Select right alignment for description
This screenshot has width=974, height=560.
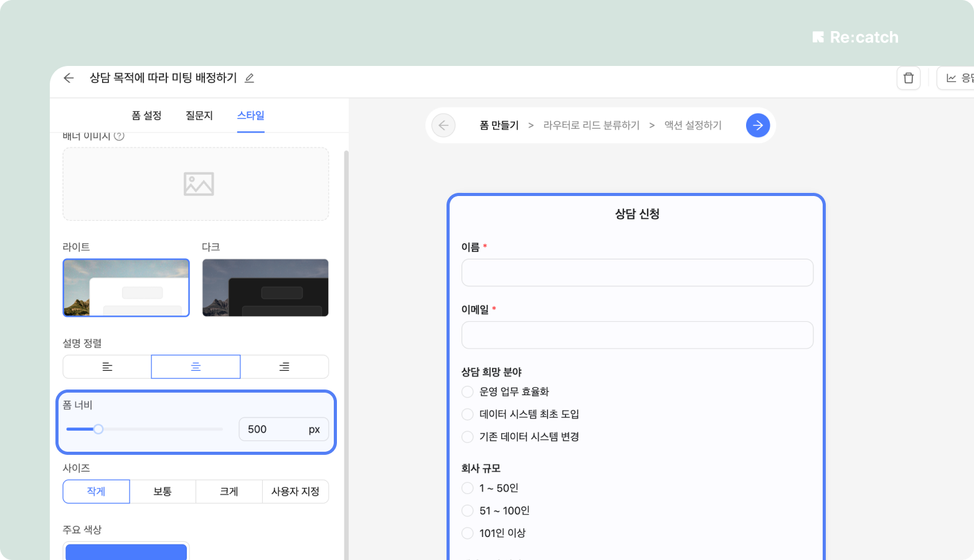tap(284, 367)
